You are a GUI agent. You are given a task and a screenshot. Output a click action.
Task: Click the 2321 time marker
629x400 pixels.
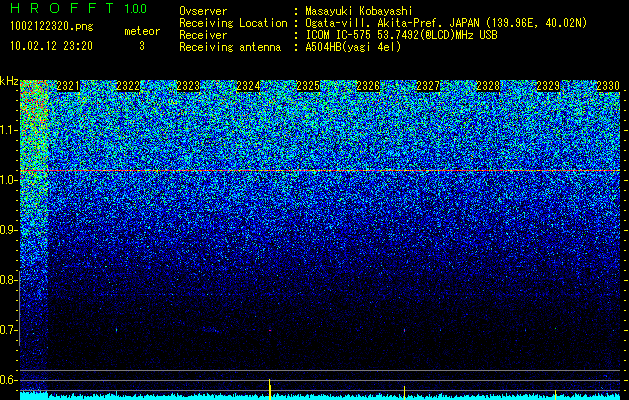[68, 86]
